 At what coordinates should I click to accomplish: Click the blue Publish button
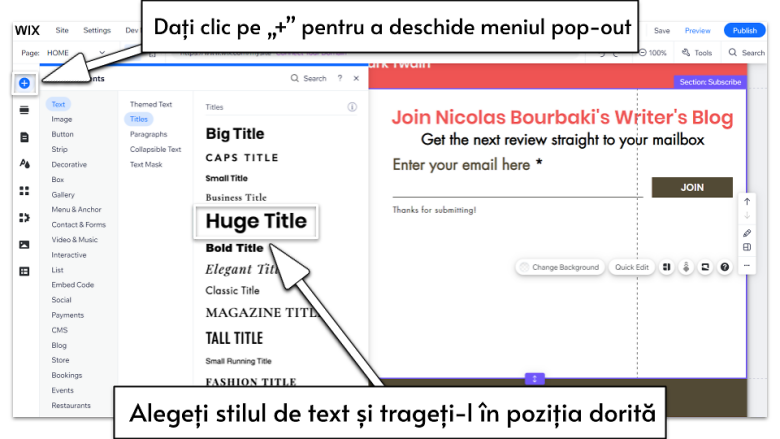click(744, 31)
